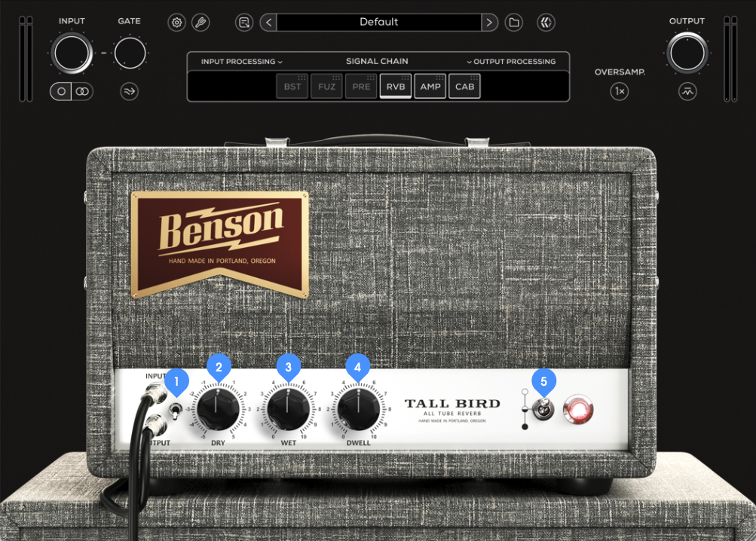The width and height of the screenshot is (756, 541).
Task: Select stereo input mode linked circles
Action: [x=82, y=92]
